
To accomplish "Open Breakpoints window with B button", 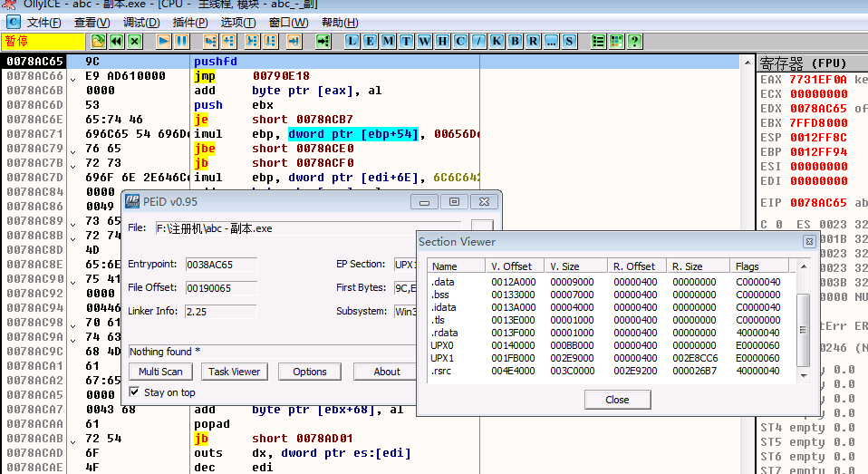I will point(515,42).
